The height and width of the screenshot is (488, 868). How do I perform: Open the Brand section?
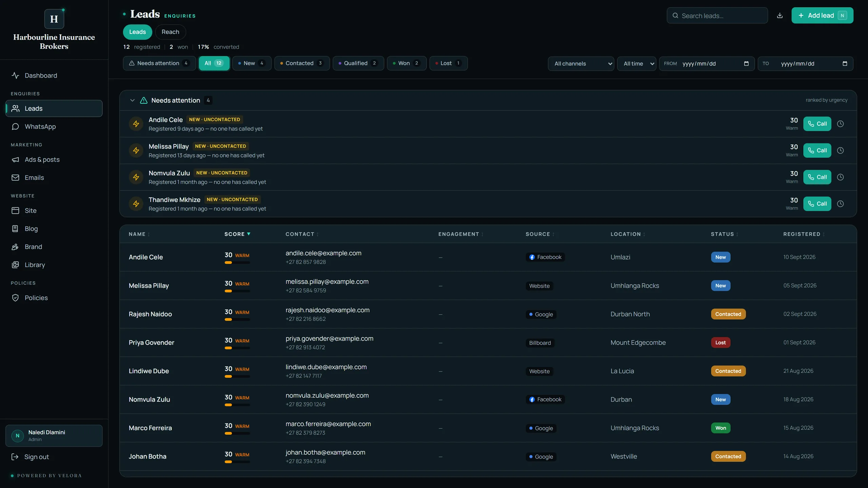pos(54,247)
